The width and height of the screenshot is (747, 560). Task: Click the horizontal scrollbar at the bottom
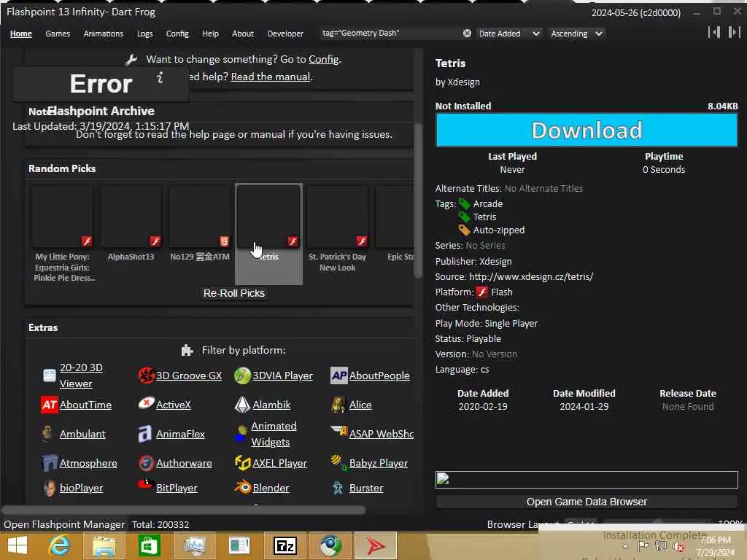tap(184, 510)
